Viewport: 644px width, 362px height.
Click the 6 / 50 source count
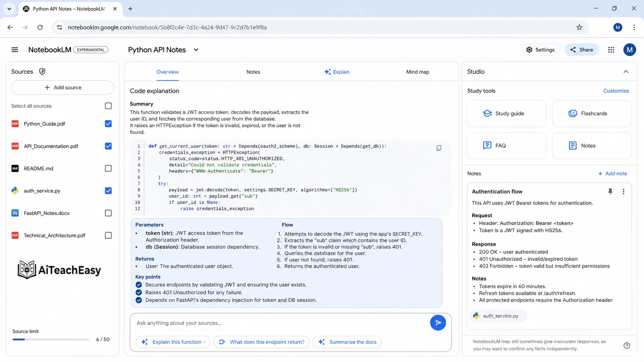point(103,339)
